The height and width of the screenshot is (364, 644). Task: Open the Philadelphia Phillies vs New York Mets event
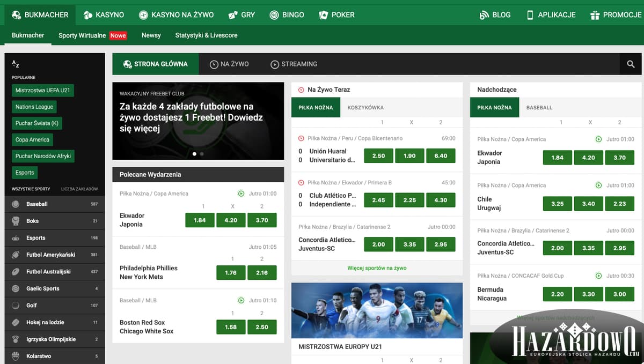coord(149,273)
